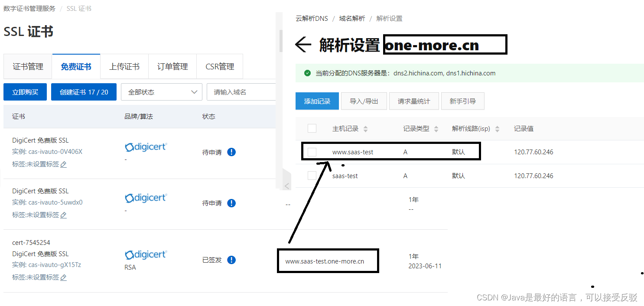Click the 已签发 status text
The width and height of the screenshot is (644, 306).
[212, 260]
